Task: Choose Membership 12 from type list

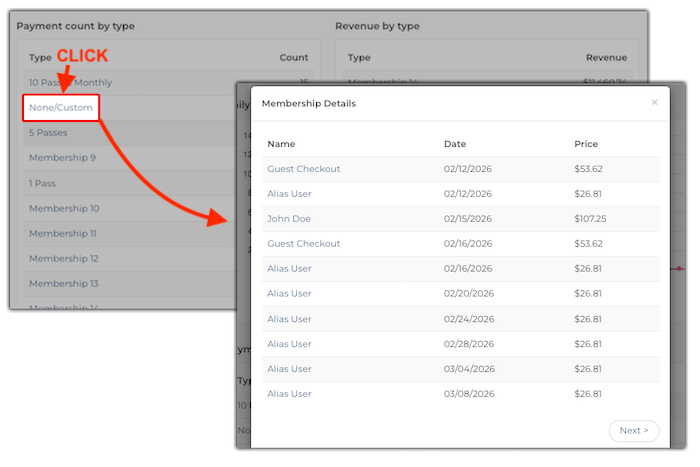Action: (64, 258)
